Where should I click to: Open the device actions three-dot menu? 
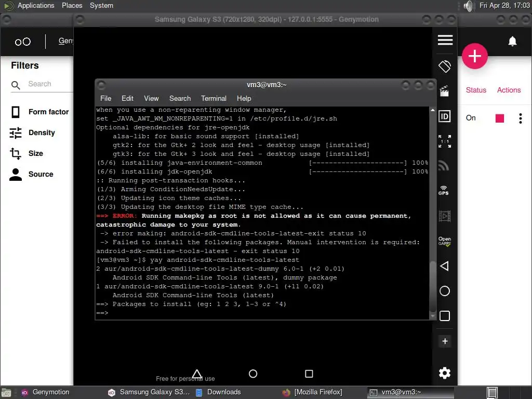point(520,118)
